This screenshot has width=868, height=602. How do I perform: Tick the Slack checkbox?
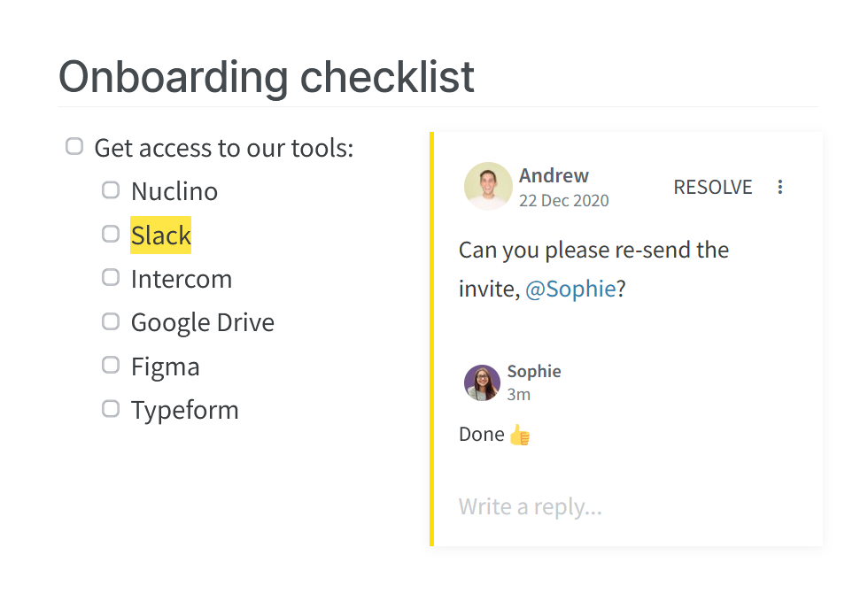click(111, 234)
